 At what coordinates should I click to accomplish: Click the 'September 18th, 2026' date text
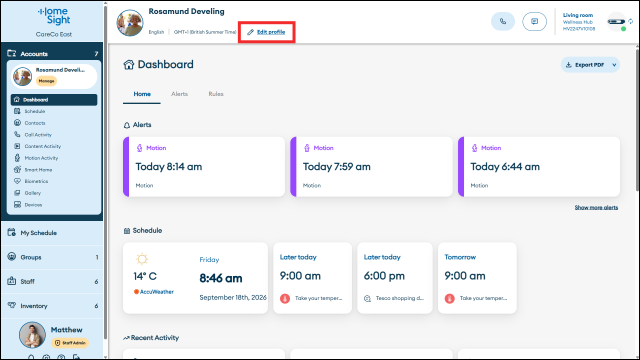(233, 298)
